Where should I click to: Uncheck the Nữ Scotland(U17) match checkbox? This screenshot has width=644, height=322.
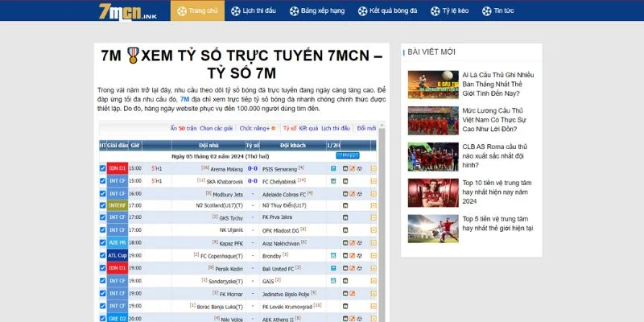pos(103,205)
